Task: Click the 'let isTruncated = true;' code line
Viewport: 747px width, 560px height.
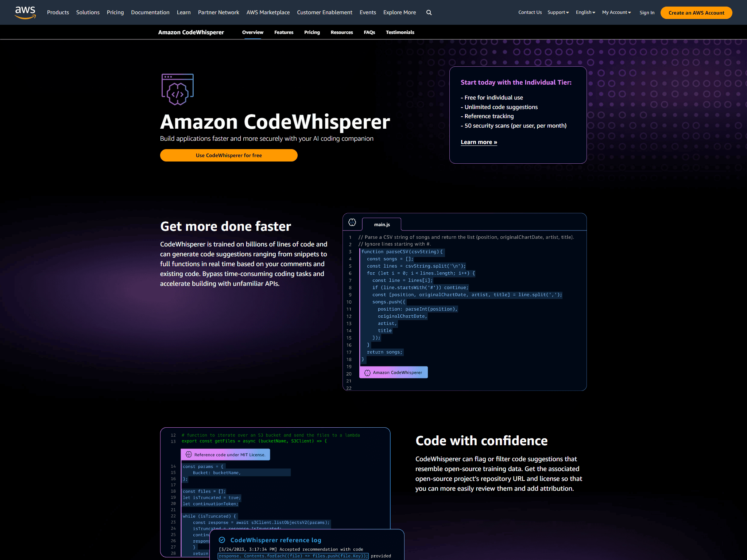Action: [x=212, y=498]
